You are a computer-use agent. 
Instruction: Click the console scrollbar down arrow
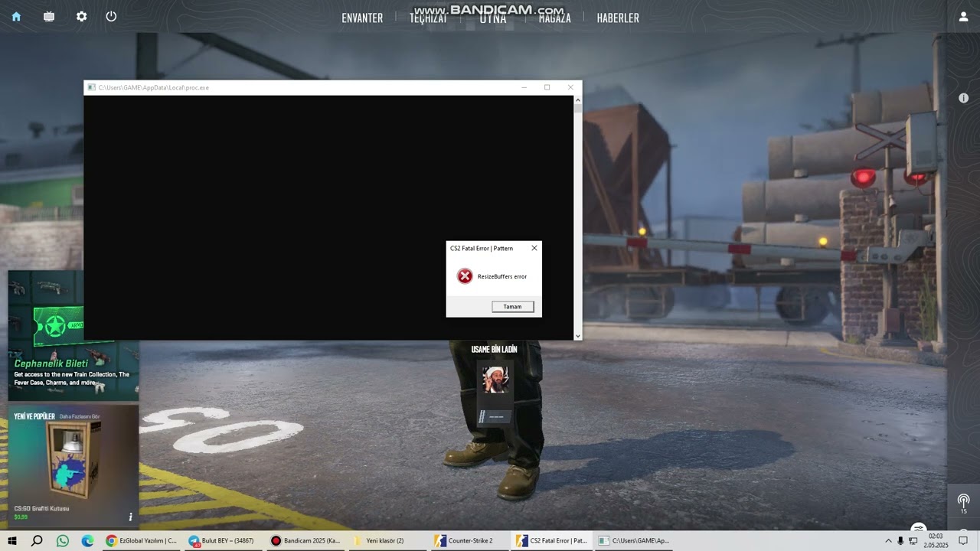577,336
